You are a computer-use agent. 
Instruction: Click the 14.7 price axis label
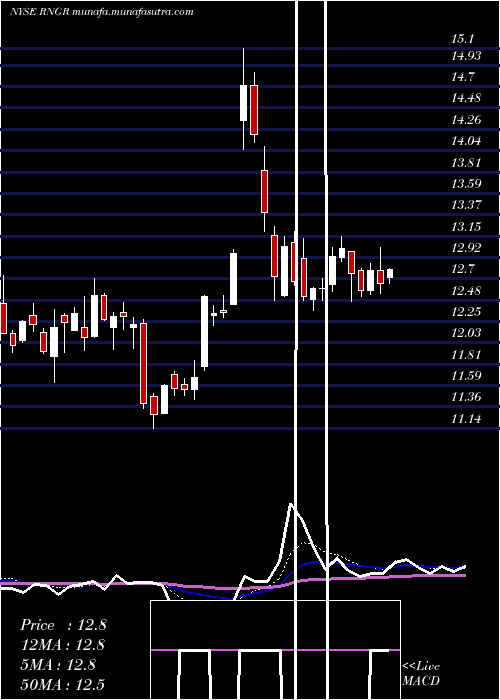(462, 77)
